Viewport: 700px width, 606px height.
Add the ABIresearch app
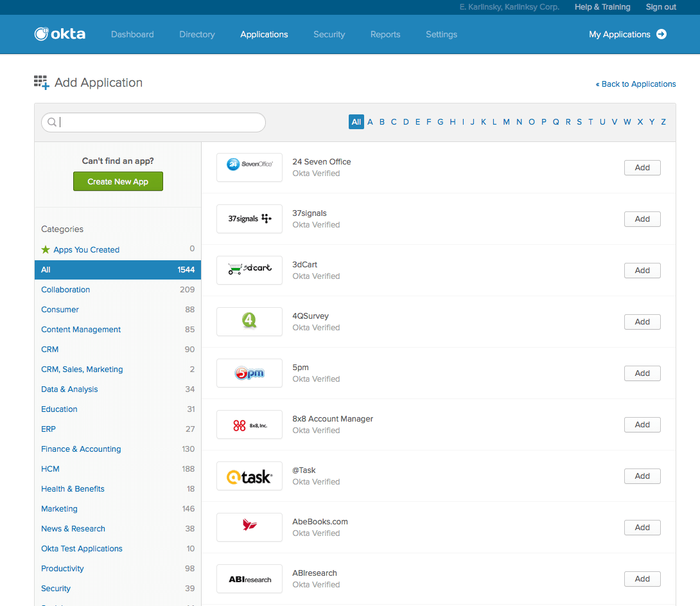(642, 579)
